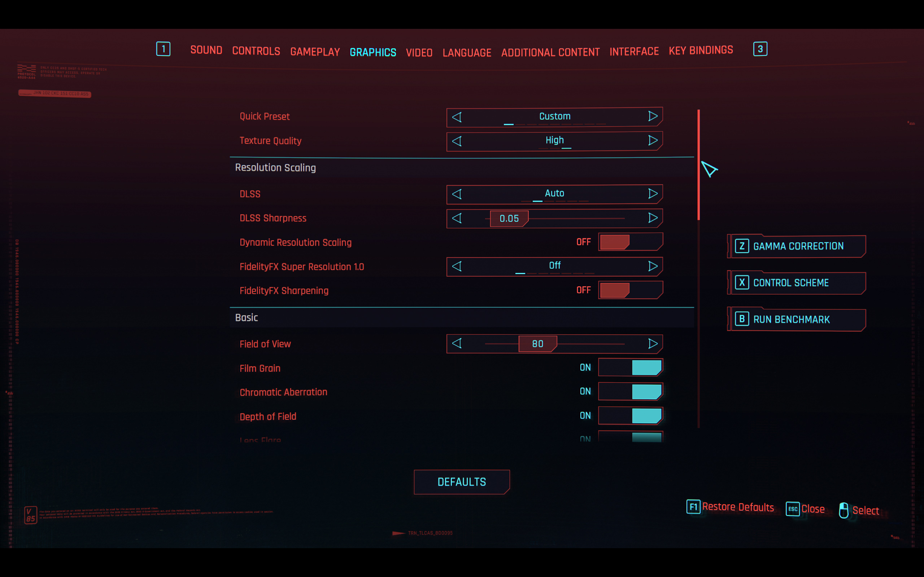Viewport: 924px width, 577px height.
Task: Turn off the Film Grain toggle
Action: 630,367
